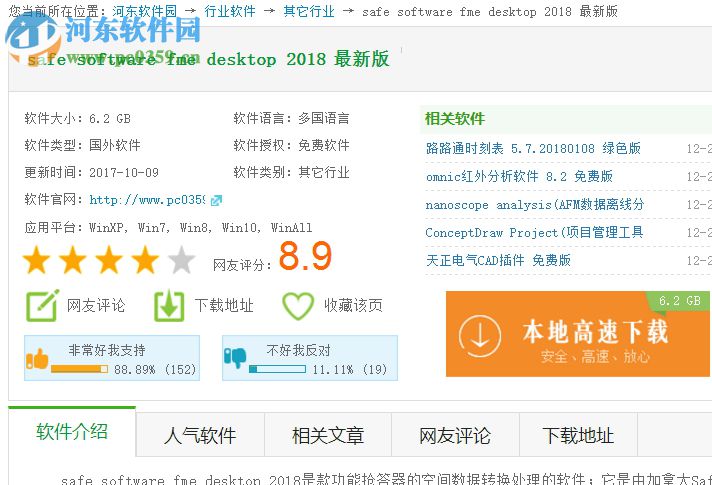Open 天正电气CAD插件 免费版 link
Image resolution: width=712 pixels, height=485 pixels.
[498, 260]
